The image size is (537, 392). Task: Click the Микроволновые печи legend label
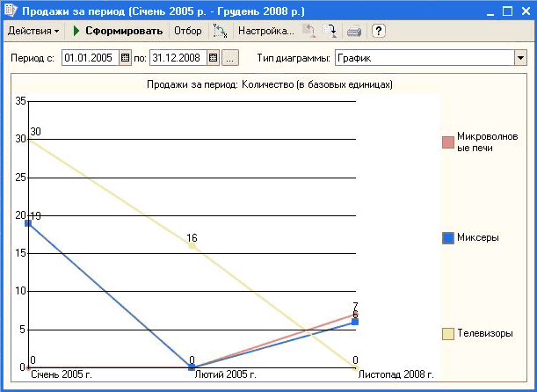click(487, 142)
